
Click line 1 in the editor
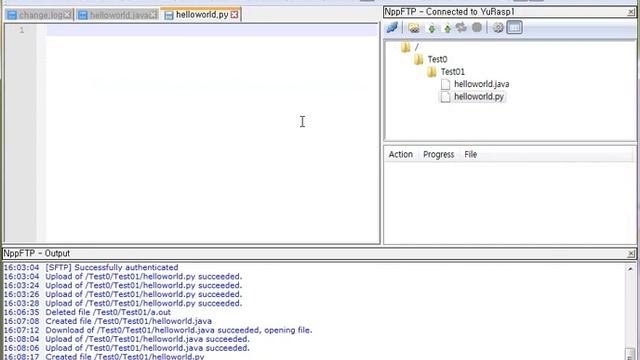212,30
